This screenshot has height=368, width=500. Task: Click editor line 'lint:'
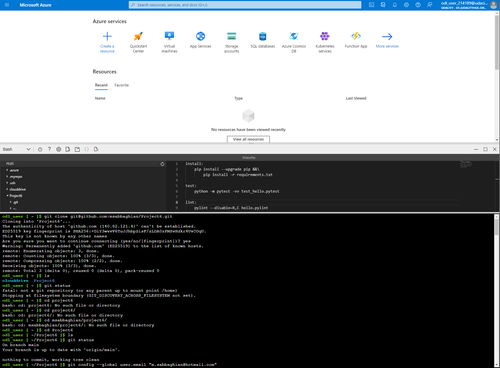point(191,202)
